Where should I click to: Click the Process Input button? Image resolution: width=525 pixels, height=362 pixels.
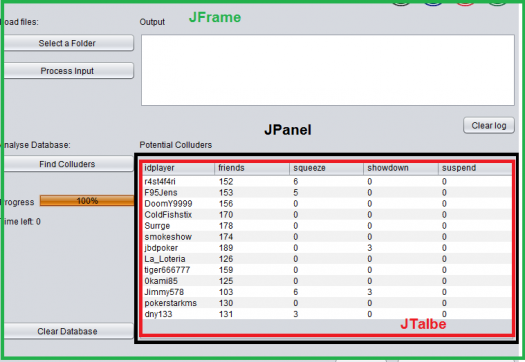(x=68, y=71)
